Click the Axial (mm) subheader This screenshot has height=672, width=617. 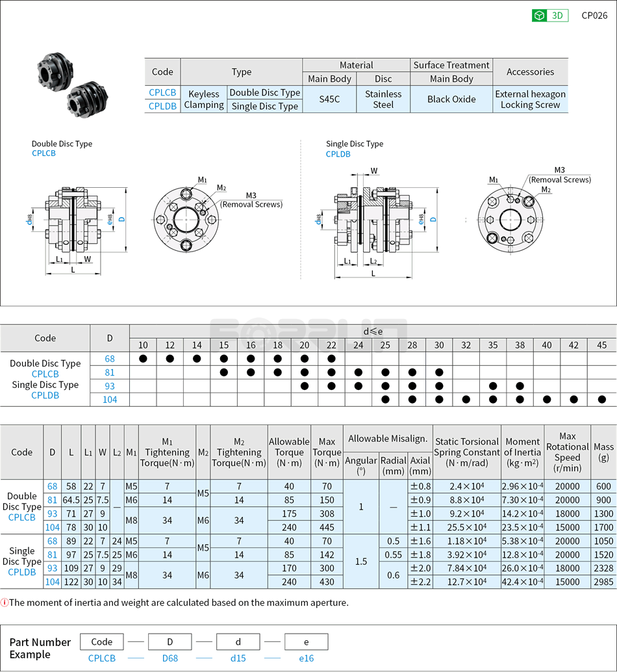click(420, 465)
